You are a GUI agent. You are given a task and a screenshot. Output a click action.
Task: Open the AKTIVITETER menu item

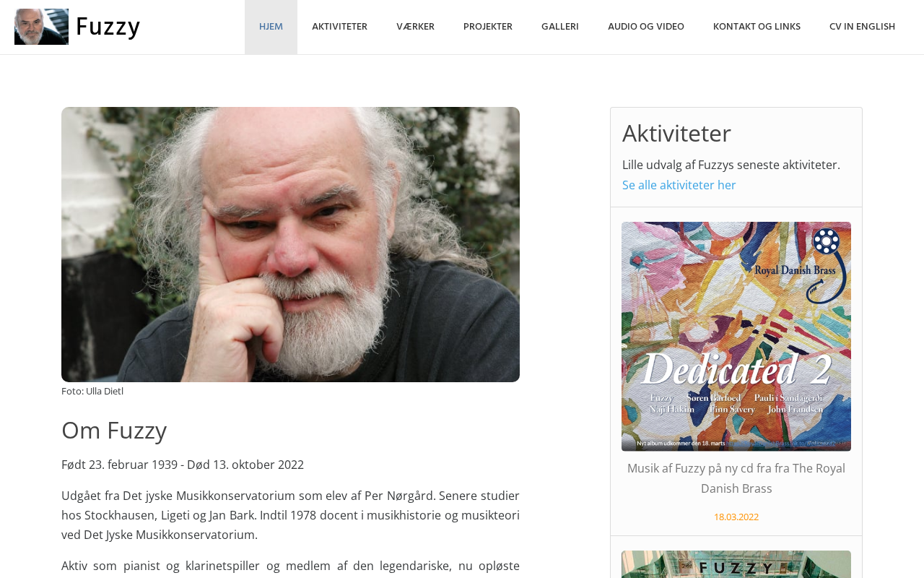point(339,27)
